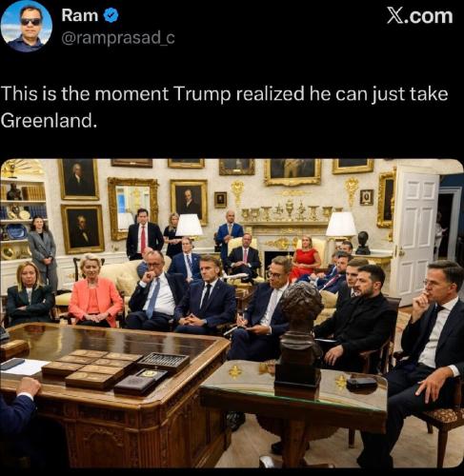Select the word Trump in the tweet

click(x=202, y=94)
